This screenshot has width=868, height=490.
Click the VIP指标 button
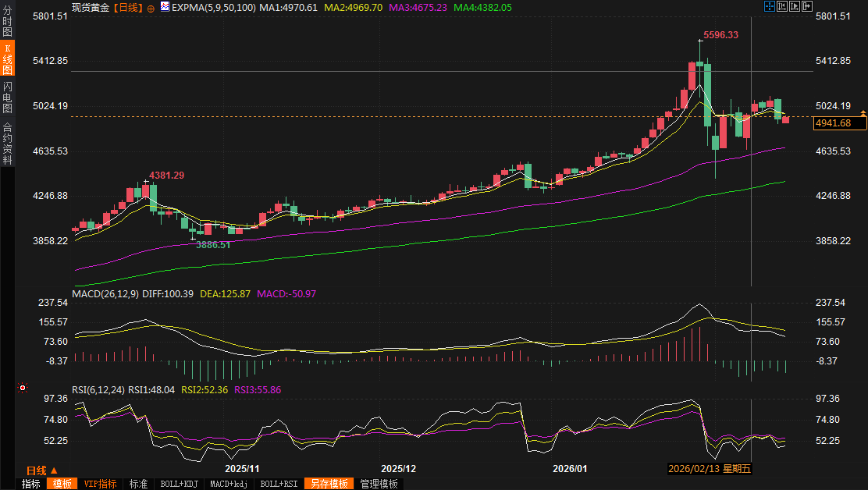click(100, 484)
